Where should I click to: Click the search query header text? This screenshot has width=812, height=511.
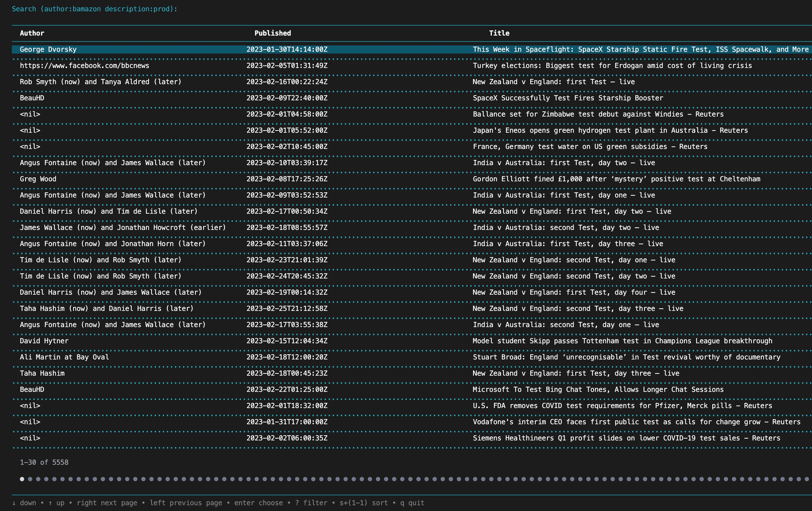tap(94, 9)
